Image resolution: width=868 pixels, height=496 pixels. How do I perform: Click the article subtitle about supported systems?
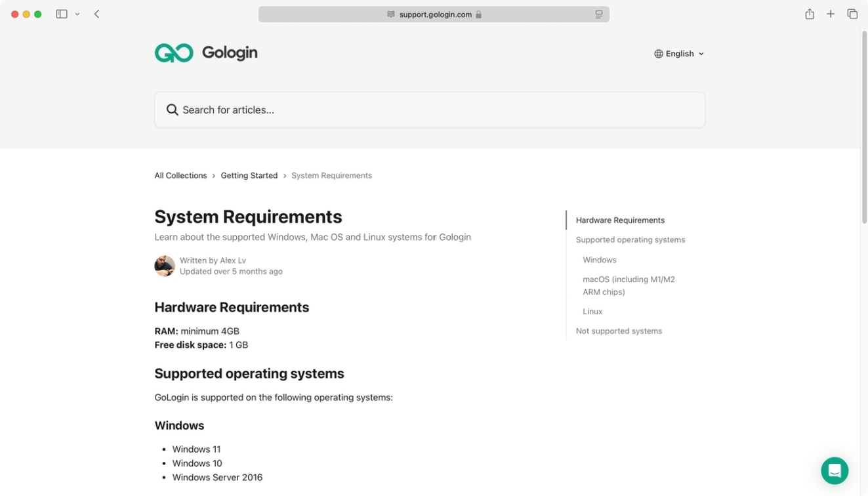click(x=312, y=238)
